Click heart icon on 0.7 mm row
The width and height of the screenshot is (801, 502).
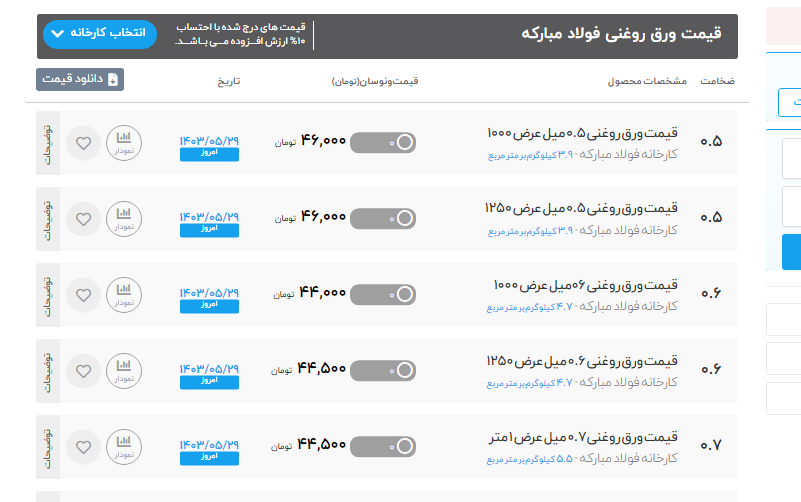tap(84, 445)
